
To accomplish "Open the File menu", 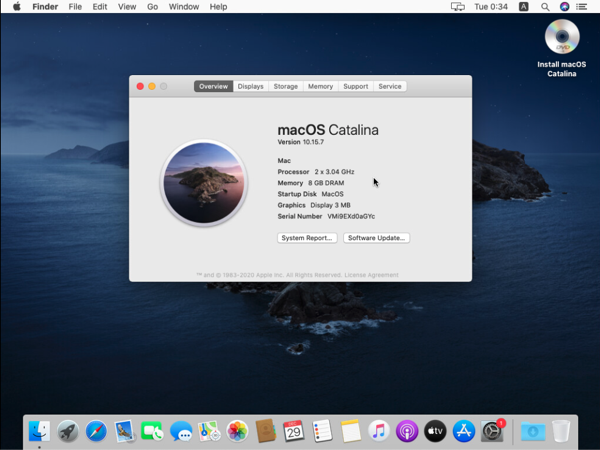I will click(75, 7).
